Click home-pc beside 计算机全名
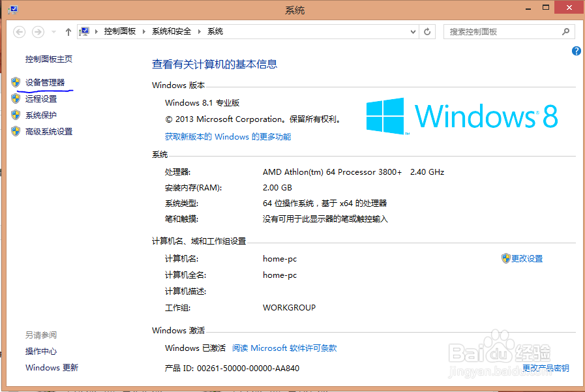 280,275
